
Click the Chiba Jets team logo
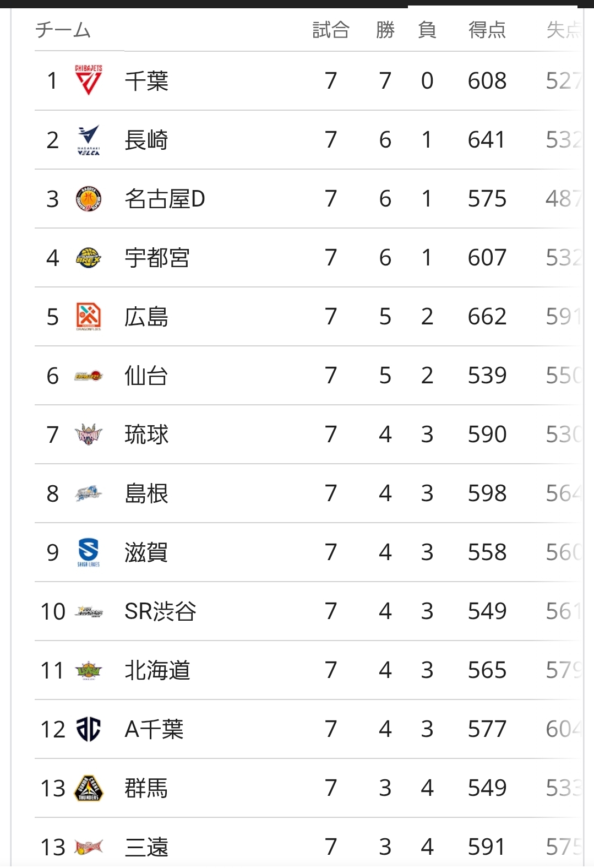[x=89, y=80]
